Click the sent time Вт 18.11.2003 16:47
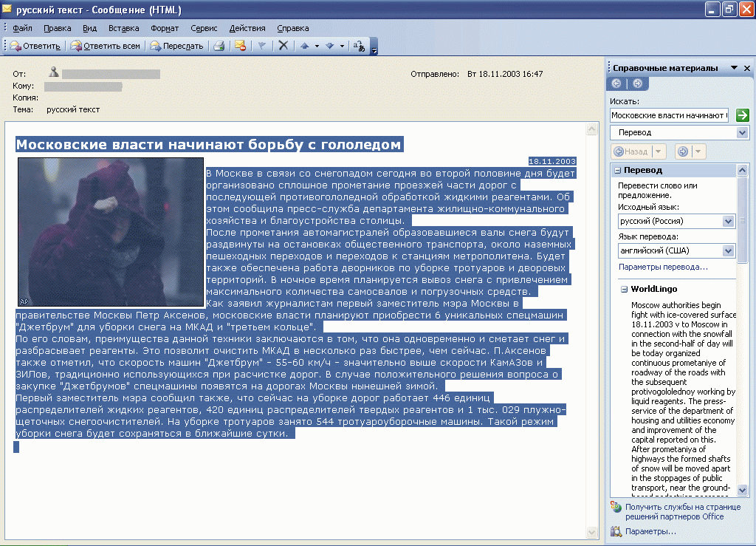756x546 pixels. 505,74
